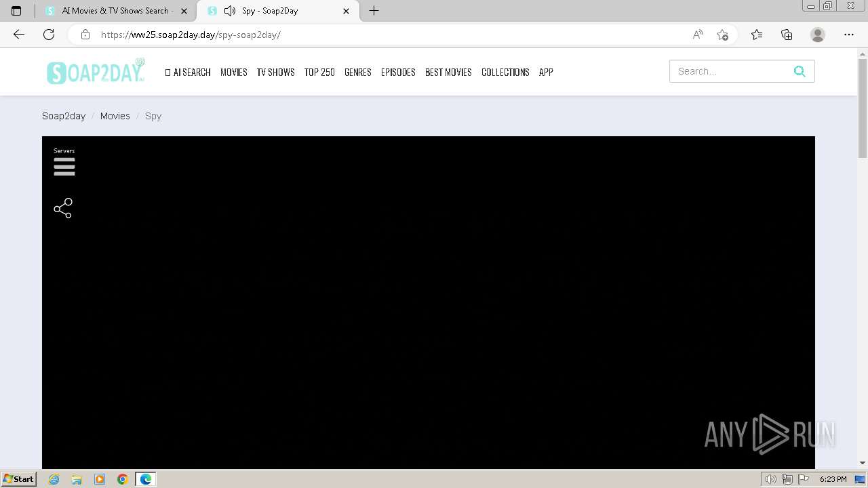The height and width of the screenshot is (488, 868).
Task: Click the page vertical scrollbar thumb
Action: tap(863, 108)
